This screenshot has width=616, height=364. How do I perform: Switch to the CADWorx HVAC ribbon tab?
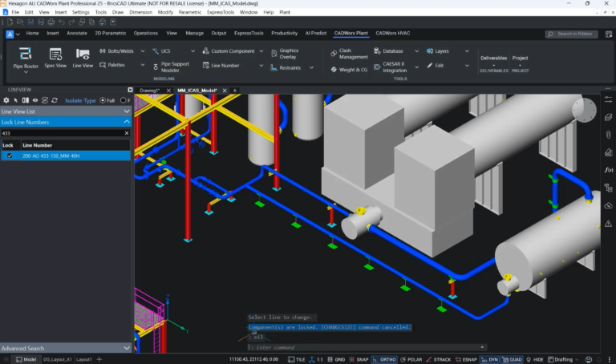point(392,34)
